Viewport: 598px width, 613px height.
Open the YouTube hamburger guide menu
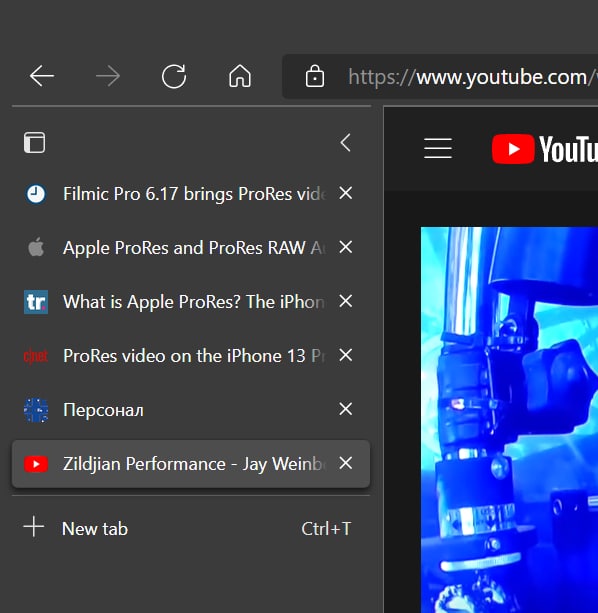tap(438, 149)
